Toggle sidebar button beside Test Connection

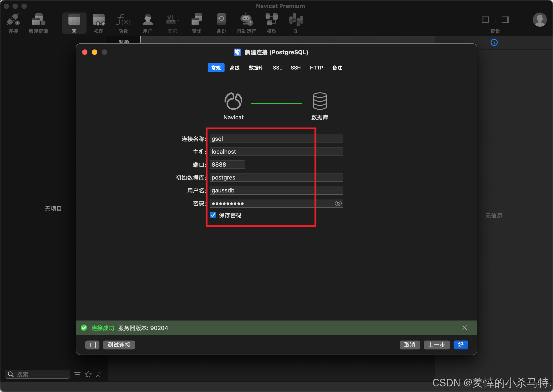[x=92, y=345]
